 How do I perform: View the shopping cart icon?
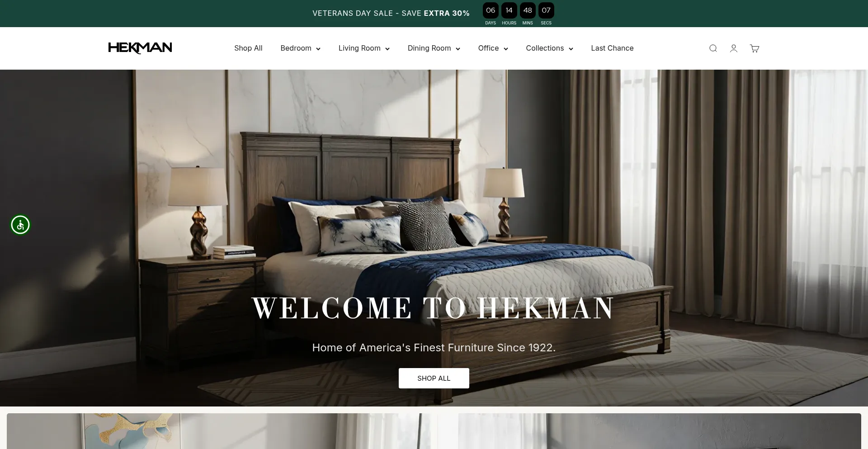pos(755,48)
